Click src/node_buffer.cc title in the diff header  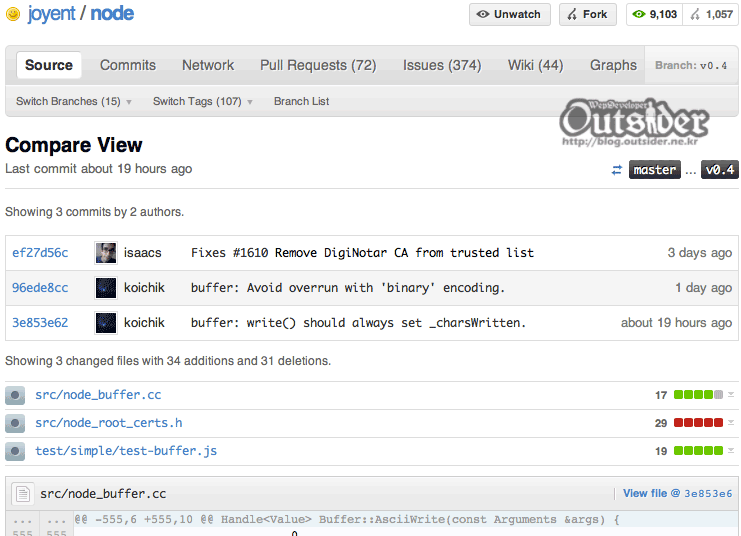[103, 494]
